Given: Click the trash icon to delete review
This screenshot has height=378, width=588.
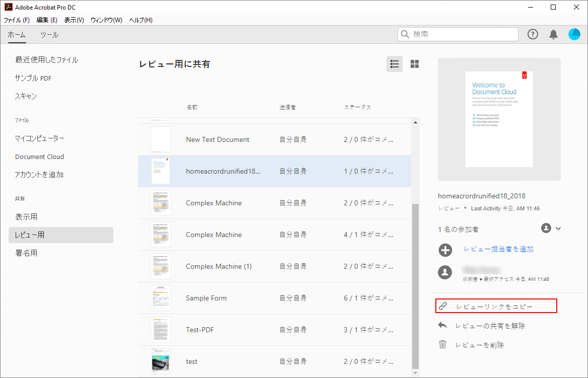Looking at the screenshot, I should pyautogui.click(x=442, y=344).
